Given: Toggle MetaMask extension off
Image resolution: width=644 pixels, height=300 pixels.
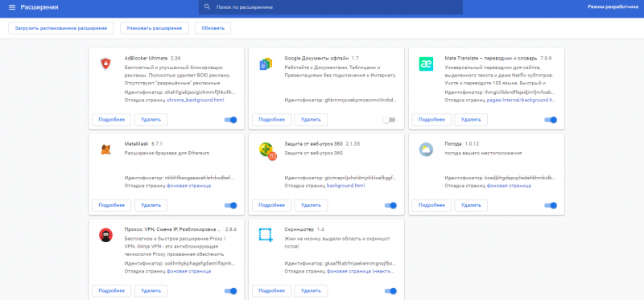Looking at the screenshot, I should point(231,205).
